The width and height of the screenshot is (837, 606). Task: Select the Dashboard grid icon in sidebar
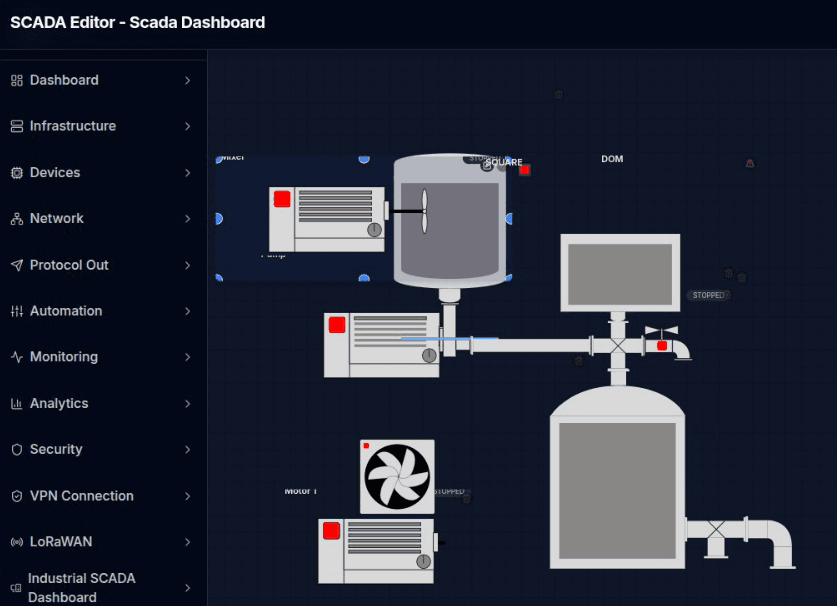coord(14,80)
